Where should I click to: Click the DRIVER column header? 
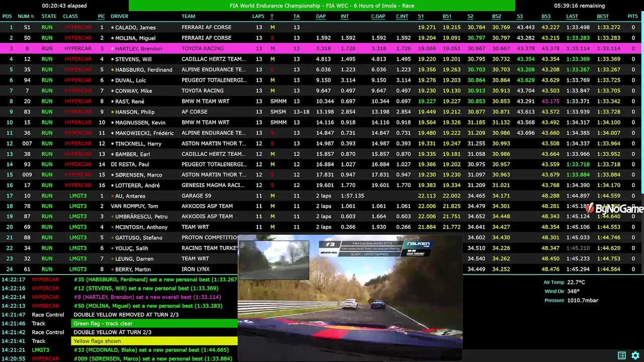point(120,17)
